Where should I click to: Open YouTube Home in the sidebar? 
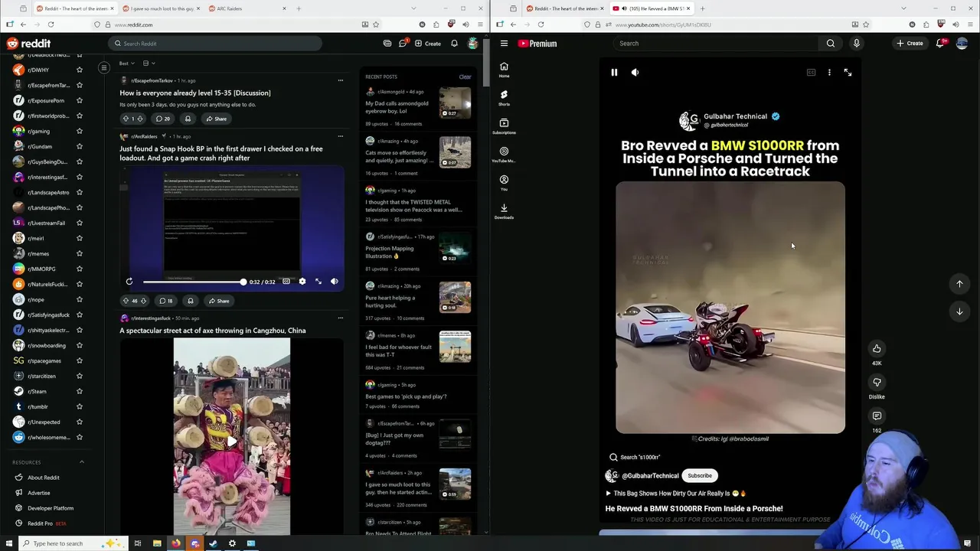click(504, 70)
